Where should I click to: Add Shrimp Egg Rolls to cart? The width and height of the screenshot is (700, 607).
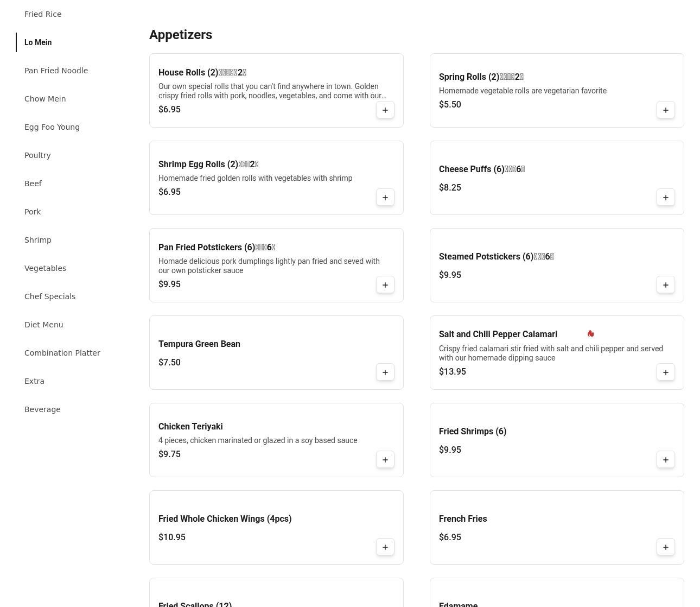(385, 198)
